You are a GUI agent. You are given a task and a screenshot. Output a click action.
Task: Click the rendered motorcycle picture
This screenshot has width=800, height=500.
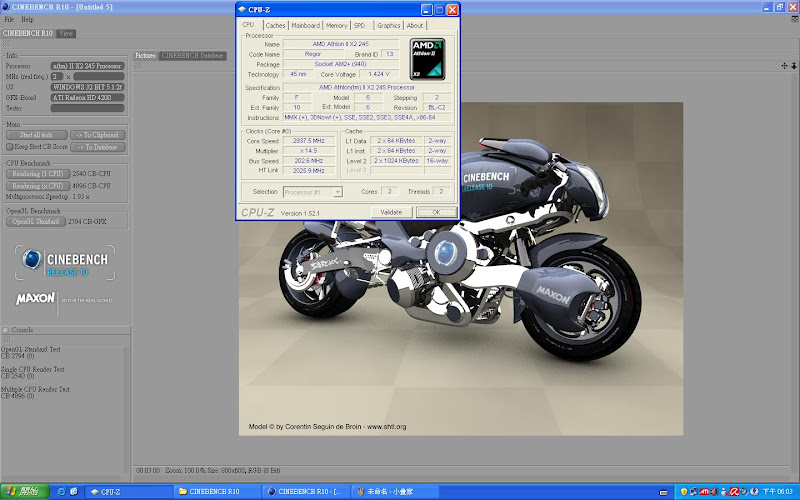[461, 269]
